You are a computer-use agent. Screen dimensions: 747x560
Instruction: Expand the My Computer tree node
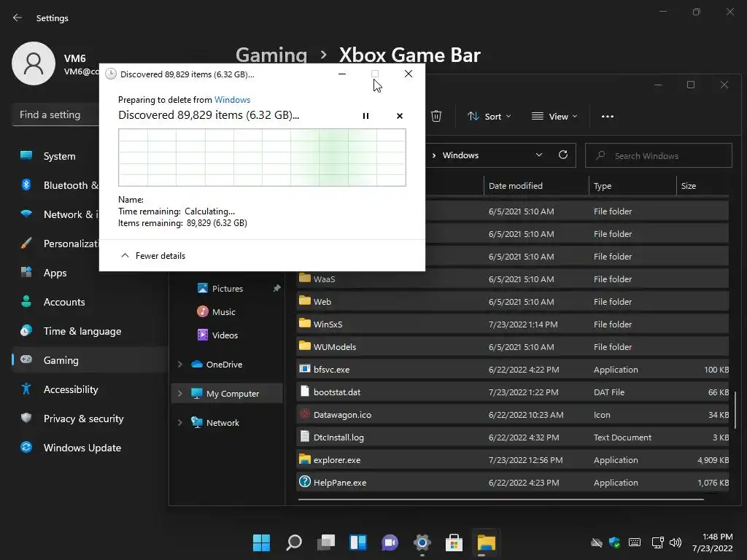click(179, 393)
